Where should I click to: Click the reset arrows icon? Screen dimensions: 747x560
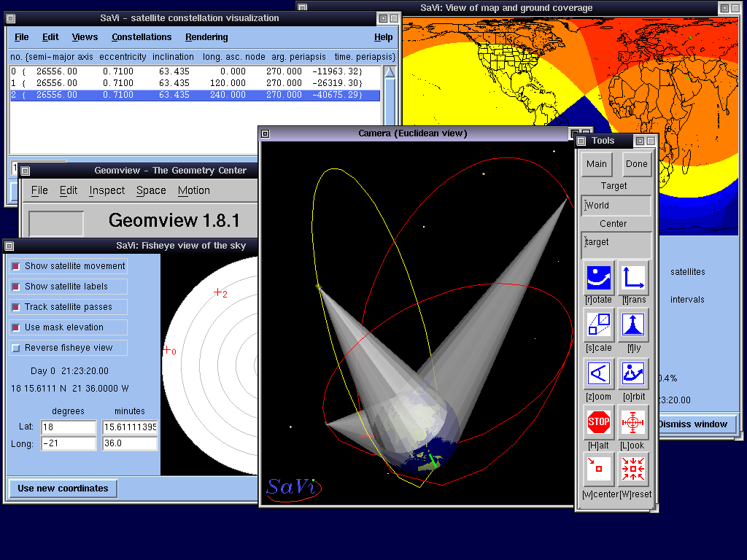[x=633, y=470]
